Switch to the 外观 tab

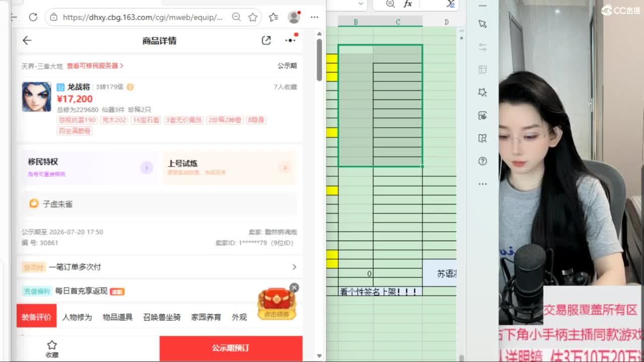239,317
